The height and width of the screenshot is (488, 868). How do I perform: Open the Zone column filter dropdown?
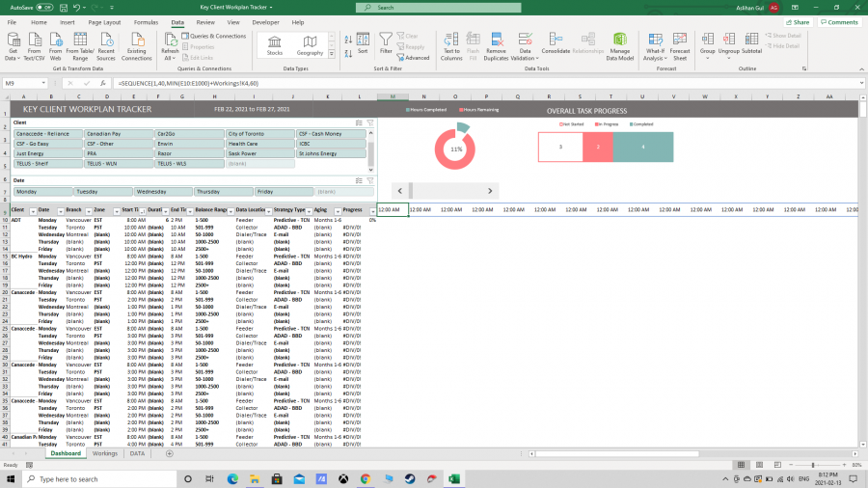pyautogui.click(x=117, y=212)
